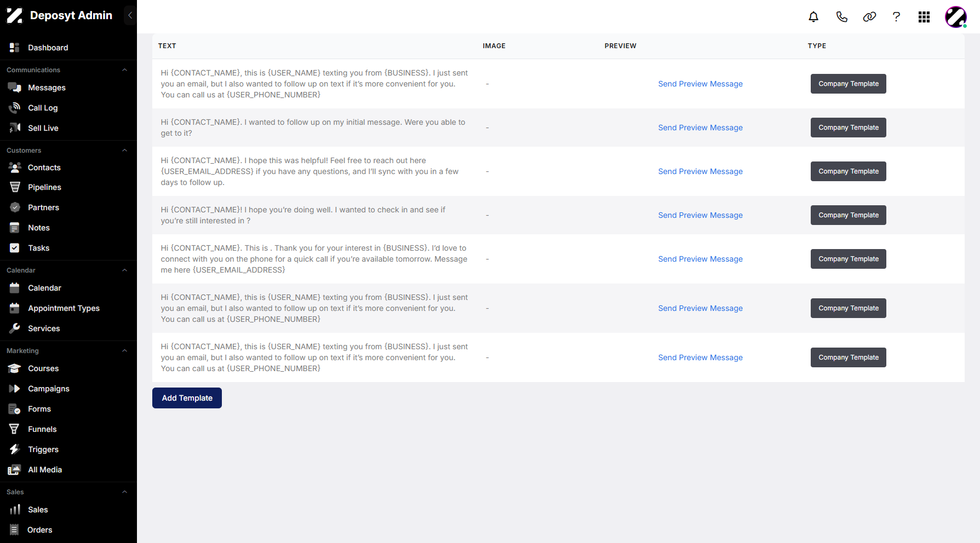Click the Triggers lightning bolt icon
The height and width of the screenshot is (543, 980).
point(15,449)
